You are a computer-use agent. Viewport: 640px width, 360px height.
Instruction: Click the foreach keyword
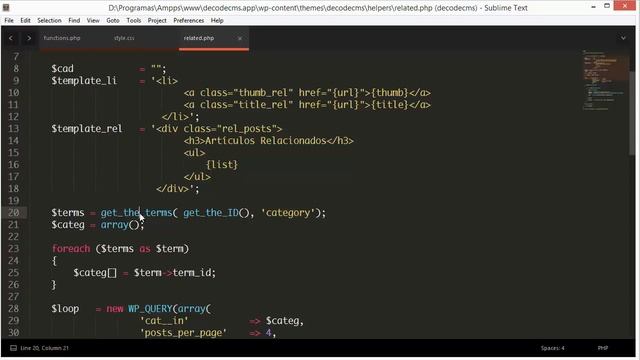click(71, 249)
